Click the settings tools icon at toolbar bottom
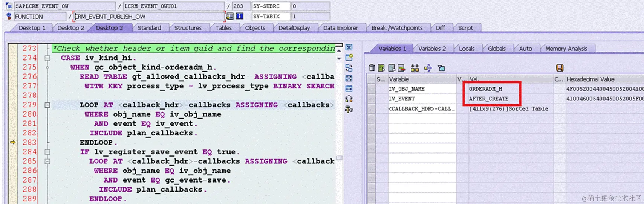Viewport: 644px width, 204px height. (x=349, y=109)
